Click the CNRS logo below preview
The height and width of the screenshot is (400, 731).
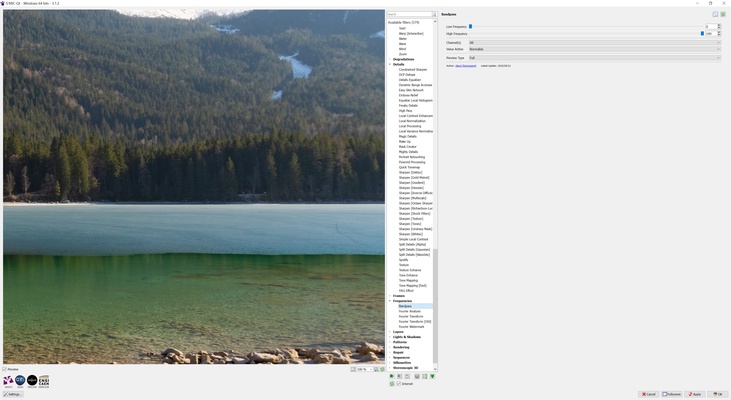point(20,381)
